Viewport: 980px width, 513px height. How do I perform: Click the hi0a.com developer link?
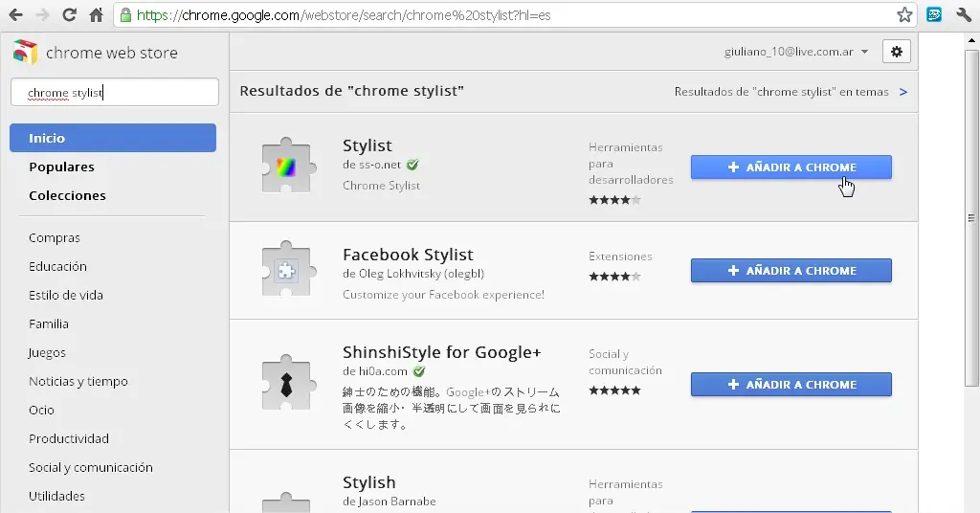[383, 371]
